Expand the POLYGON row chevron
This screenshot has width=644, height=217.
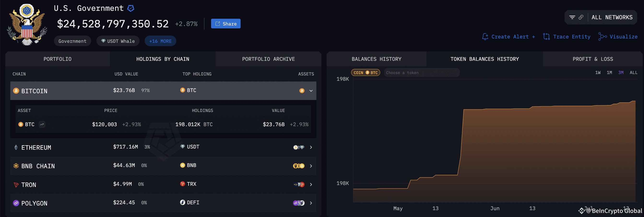click(x=311, y=203)
